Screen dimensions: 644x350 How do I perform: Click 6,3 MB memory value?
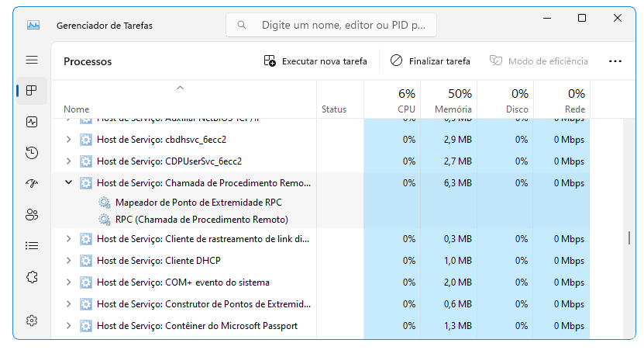pyautogui.click(x=457, y=183)
